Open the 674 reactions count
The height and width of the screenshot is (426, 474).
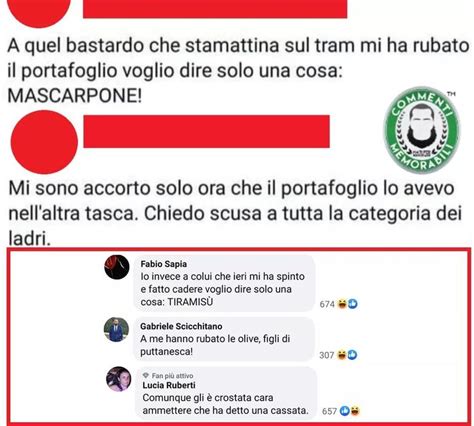click(x=327, y=304)
